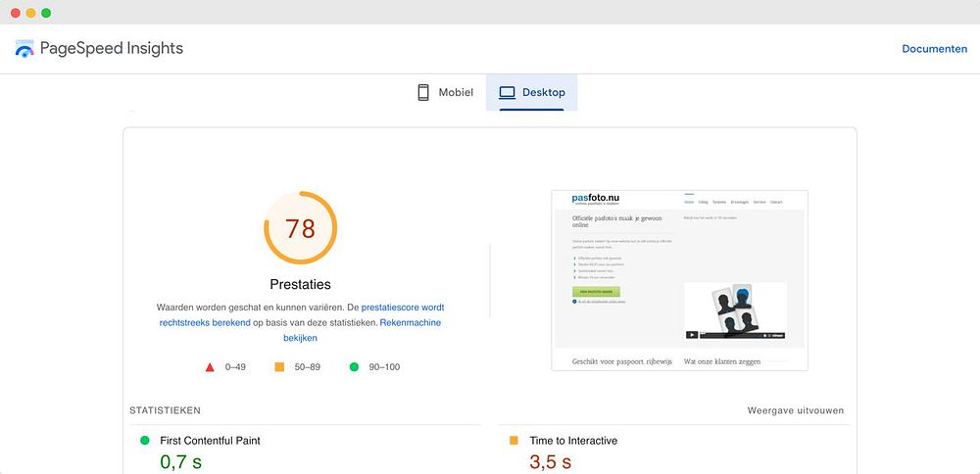Open the Documenten link
The width and height of the screenshot is (980, 474).
pyautogui.click(x=934, y=49)
